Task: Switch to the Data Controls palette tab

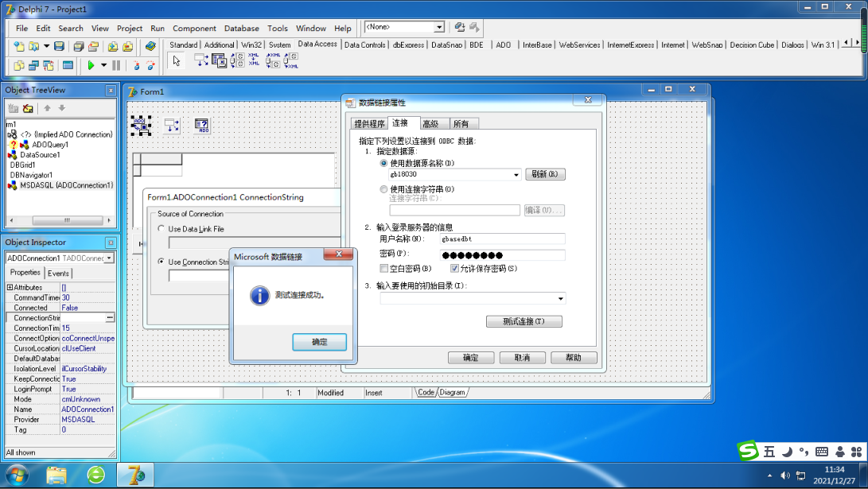Action: pyautogui.click(x=365, y=45)
